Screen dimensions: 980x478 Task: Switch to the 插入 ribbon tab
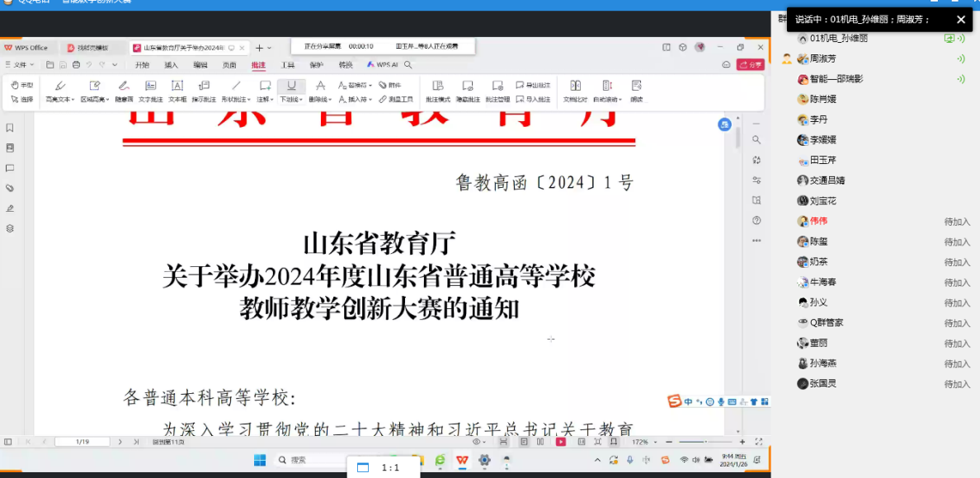click(x=171, y=64)
